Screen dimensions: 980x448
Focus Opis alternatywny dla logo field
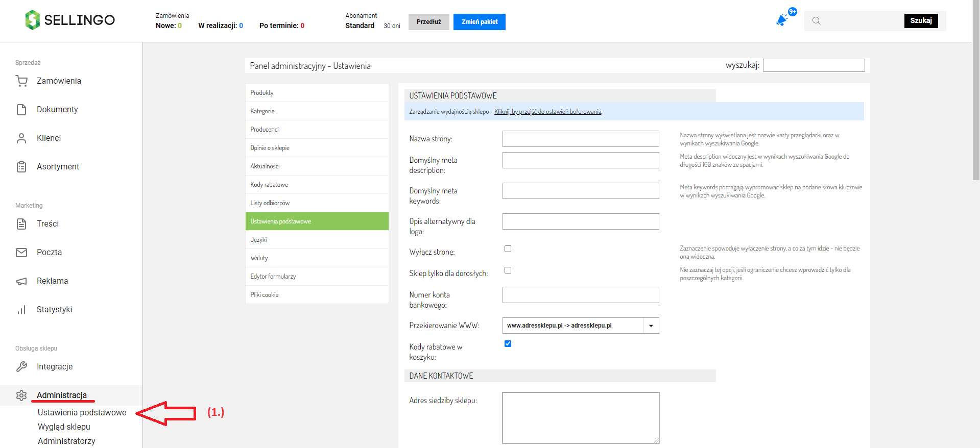click(x=581, y=221)
